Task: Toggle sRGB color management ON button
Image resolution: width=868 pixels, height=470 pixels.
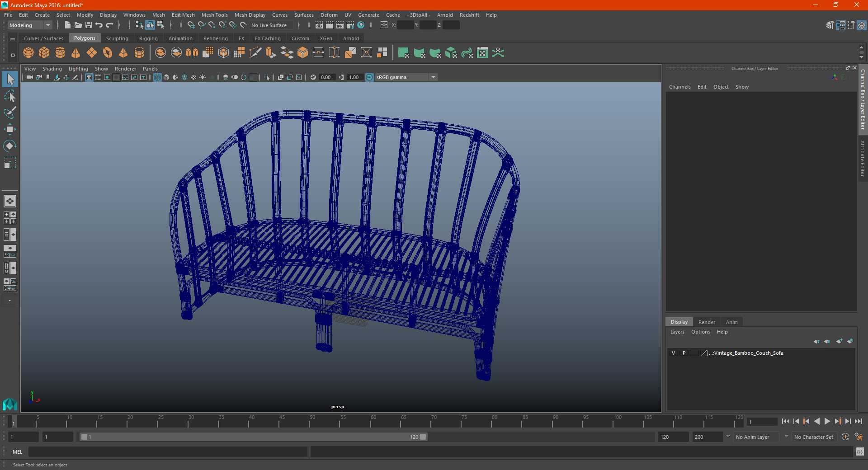Action: [369, 77]
